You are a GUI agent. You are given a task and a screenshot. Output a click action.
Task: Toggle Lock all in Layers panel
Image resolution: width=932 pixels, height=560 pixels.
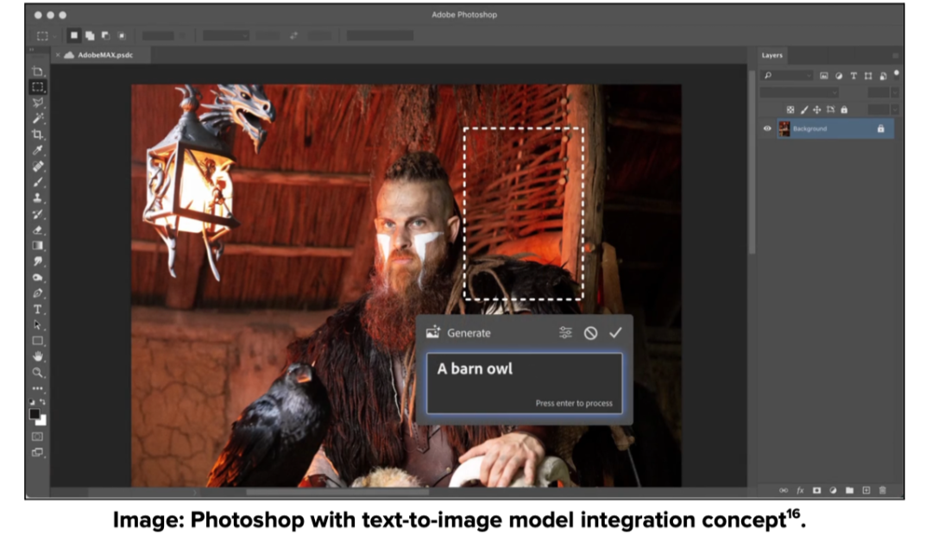(844, 110)
